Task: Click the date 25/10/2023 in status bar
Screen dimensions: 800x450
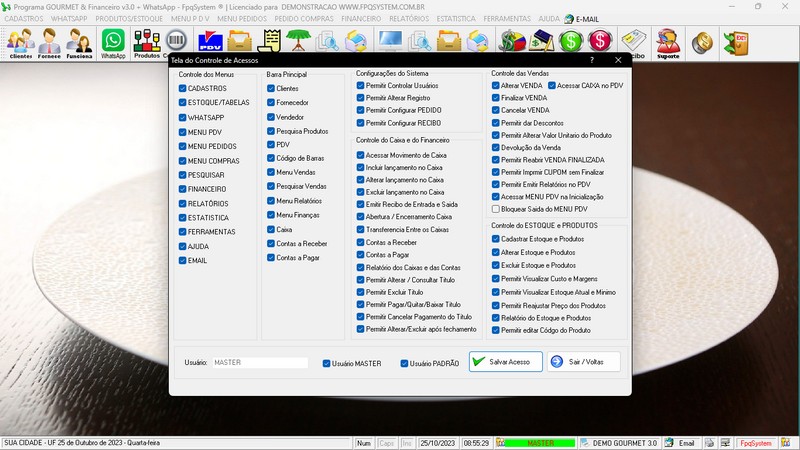Action: 437,443
